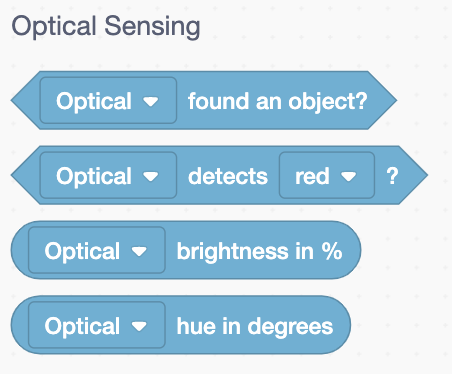Open the Optical dropdown on 'found an object?' block
The image size is (452, 374).
108,100
